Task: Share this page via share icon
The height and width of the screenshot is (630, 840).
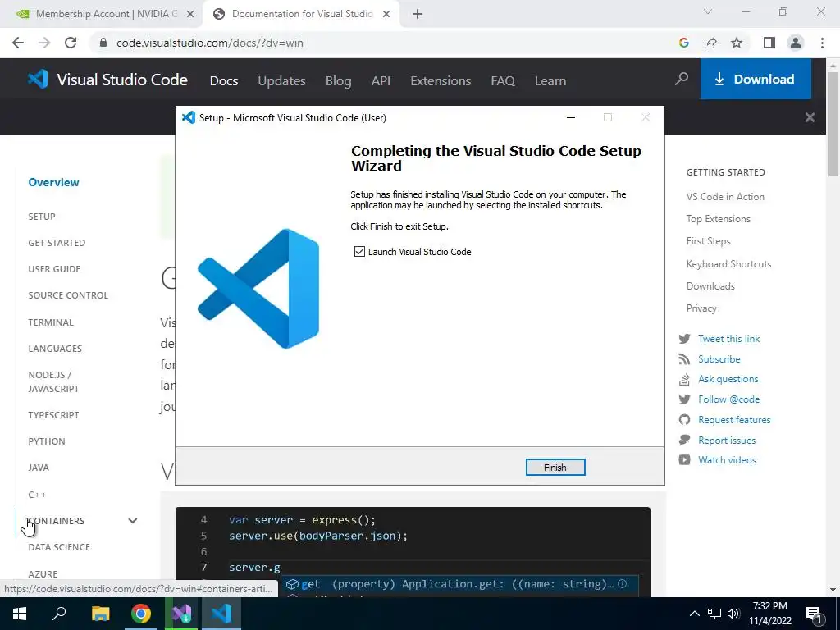Action: pyautogui.click(x=710, y=43)
